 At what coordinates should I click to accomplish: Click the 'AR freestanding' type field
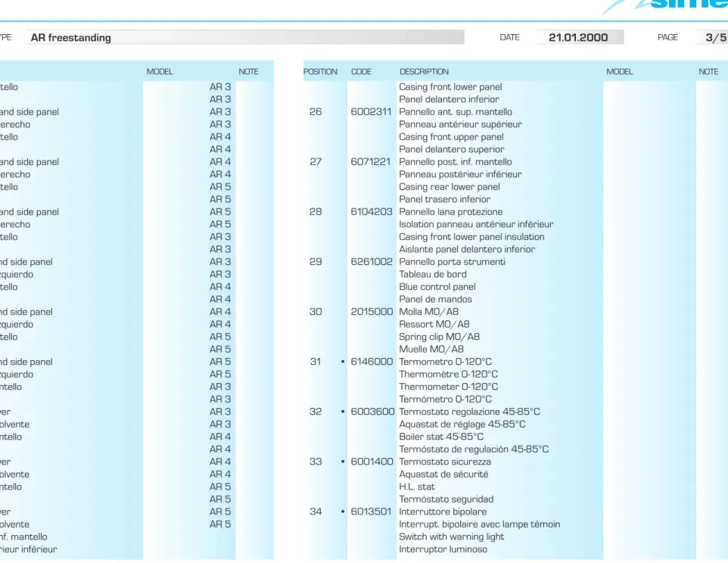(245, 38)
